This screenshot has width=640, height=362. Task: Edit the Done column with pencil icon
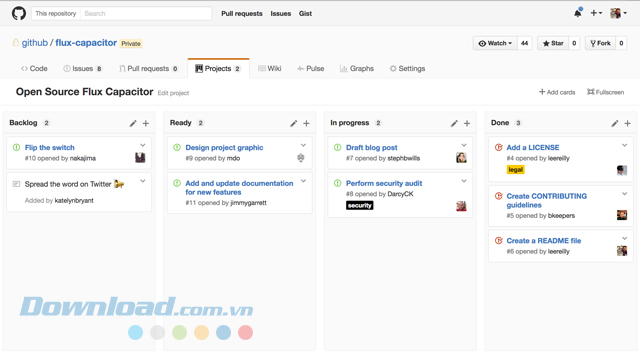click(615, 123)
